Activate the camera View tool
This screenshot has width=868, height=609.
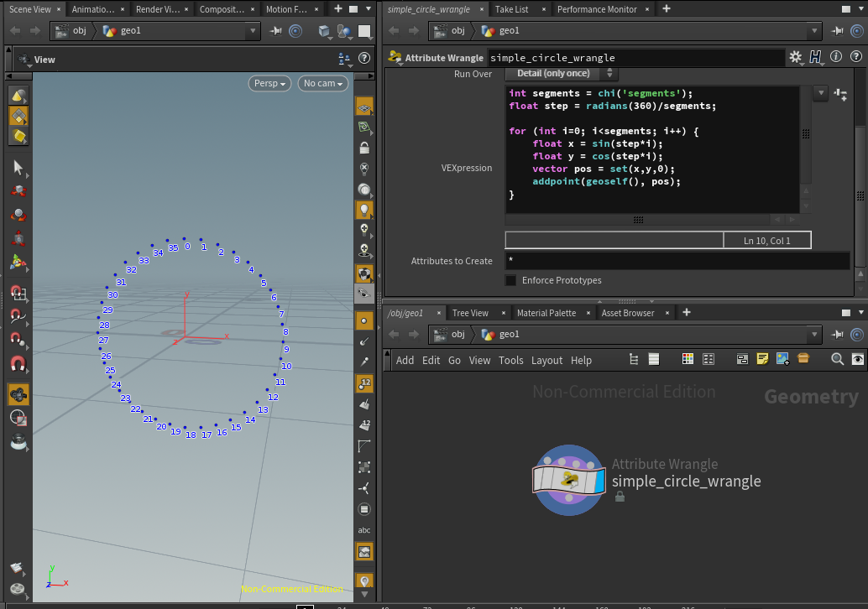18,394
